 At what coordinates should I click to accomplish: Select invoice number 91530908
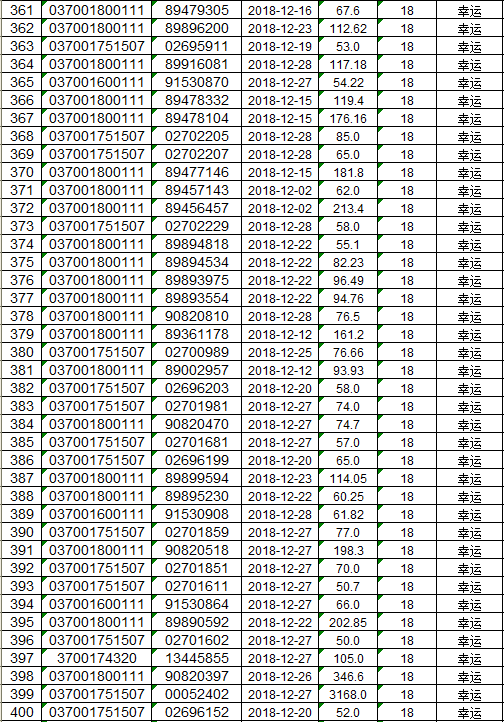[x=197, y=514]
